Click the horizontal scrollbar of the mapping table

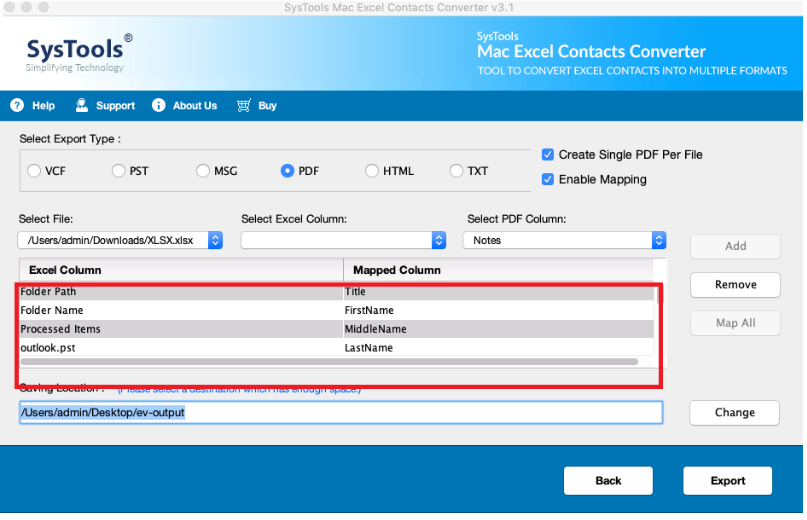[329, 362]
